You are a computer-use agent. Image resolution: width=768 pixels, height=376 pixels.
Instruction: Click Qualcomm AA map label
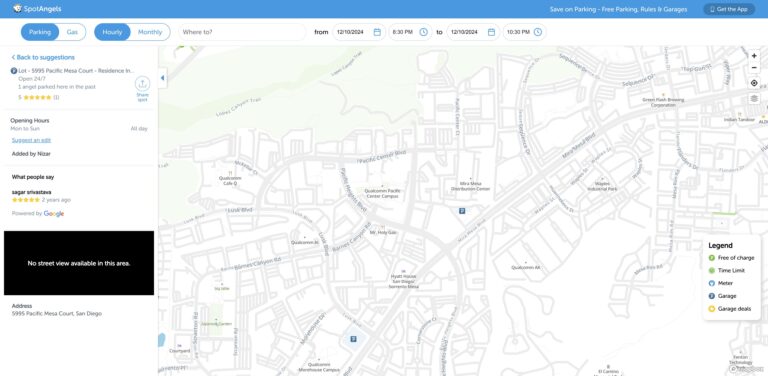526,267
